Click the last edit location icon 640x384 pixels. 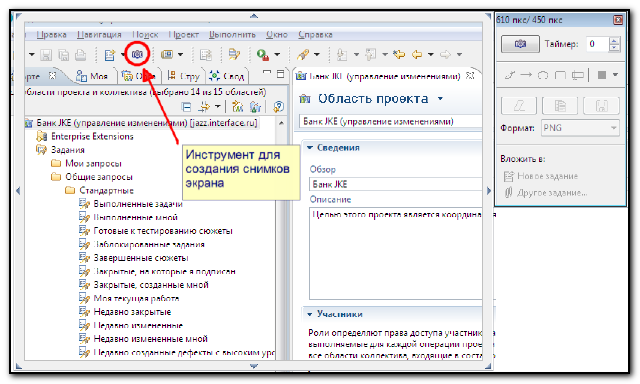point(399,54)
